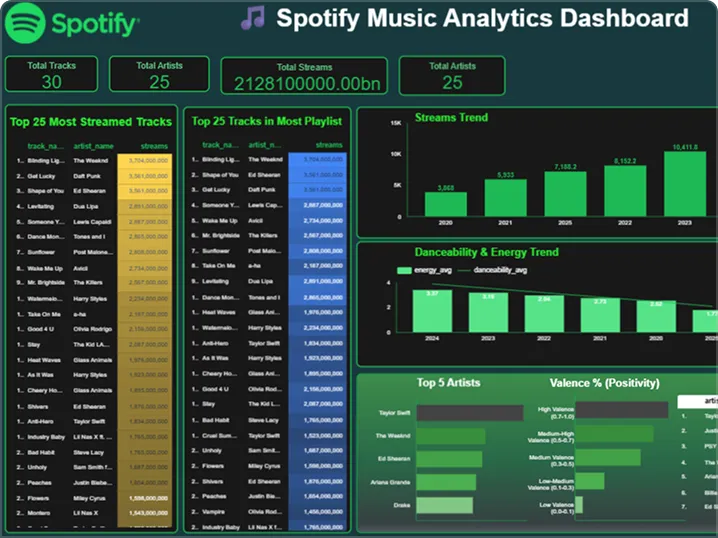Viewport: 718px width, 538px height.
Task: Click the 2021 energy bar in Danceability & Energy Trend
Action: [600, 315]
